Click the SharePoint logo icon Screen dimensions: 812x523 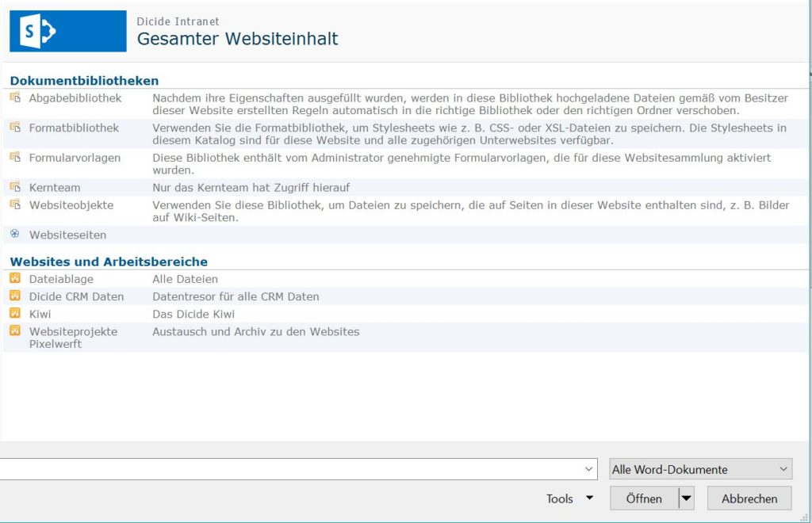[x=68, y=31]
